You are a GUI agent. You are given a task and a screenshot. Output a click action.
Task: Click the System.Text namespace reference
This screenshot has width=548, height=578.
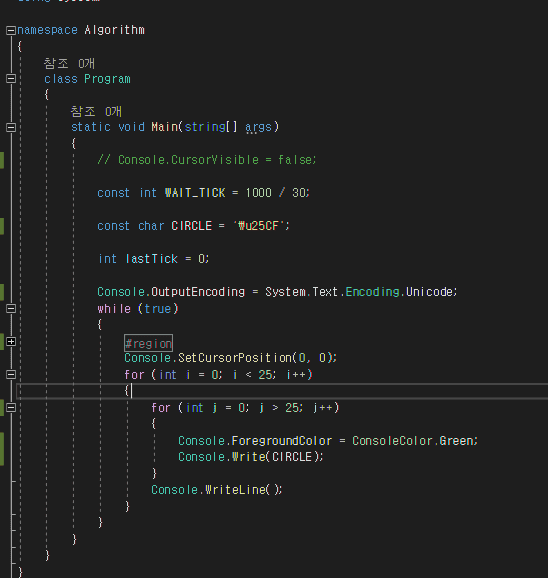click(301, 292)
